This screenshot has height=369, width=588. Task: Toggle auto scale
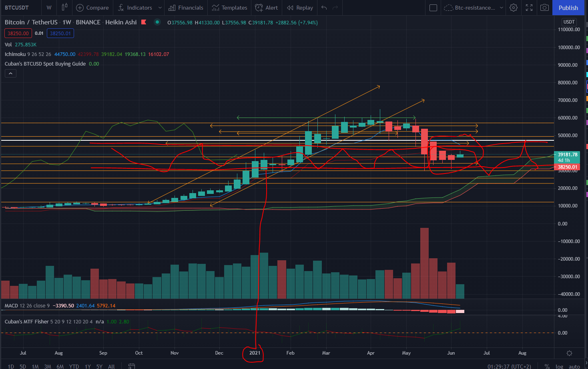tap(574, 366)
